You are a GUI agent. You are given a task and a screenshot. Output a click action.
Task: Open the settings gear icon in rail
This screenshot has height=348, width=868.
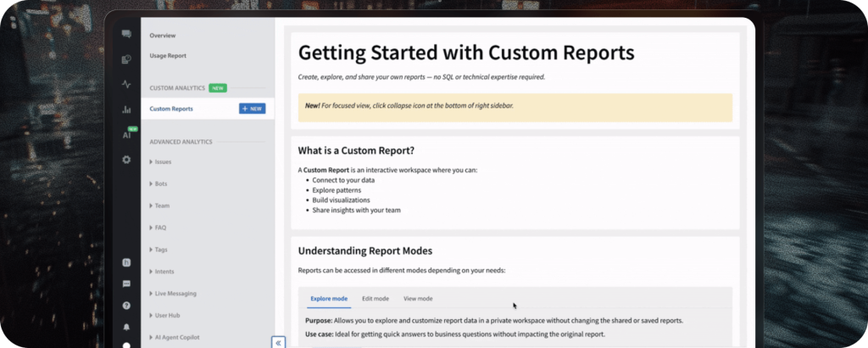(126, 160)
